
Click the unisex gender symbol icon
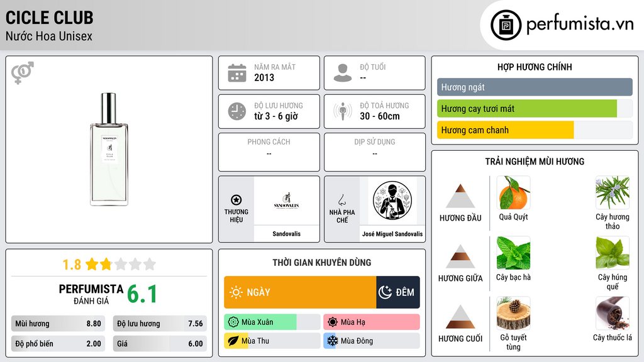click(x=23, y=73)
